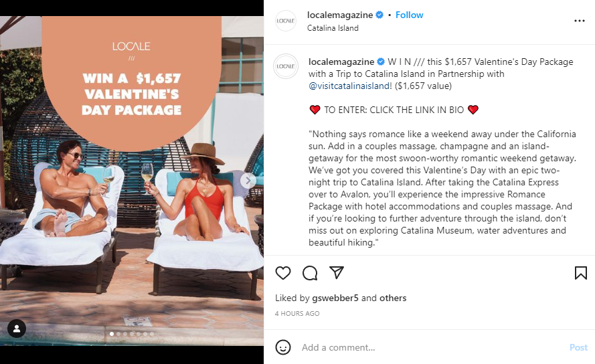Screen dimensions: 595x364
Task: Open the gswebber5 profile from likes
Action: click(x=335, y=298)
